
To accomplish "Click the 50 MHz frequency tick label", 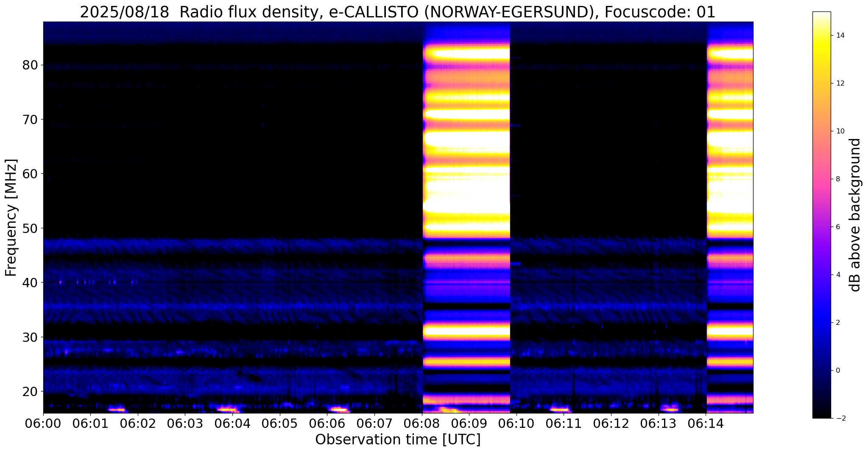I will coord(31,228).
